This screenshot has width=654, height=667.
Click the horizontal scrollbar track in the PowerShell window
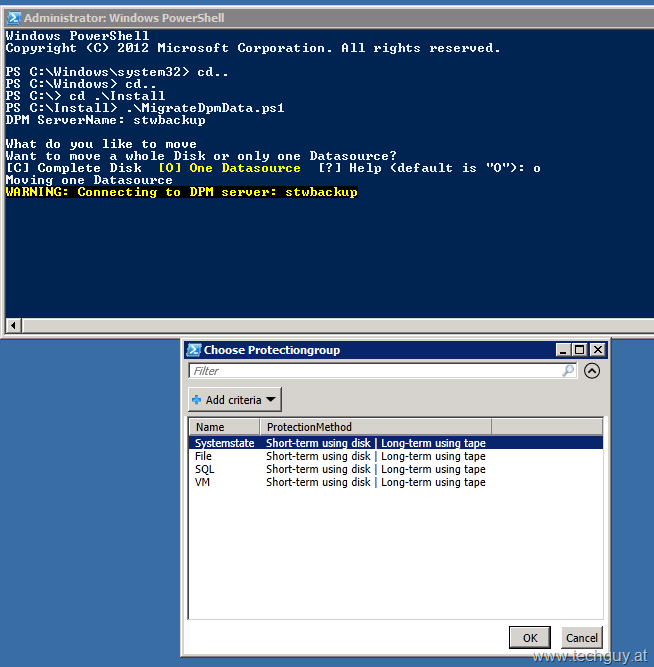click(338, 326)
